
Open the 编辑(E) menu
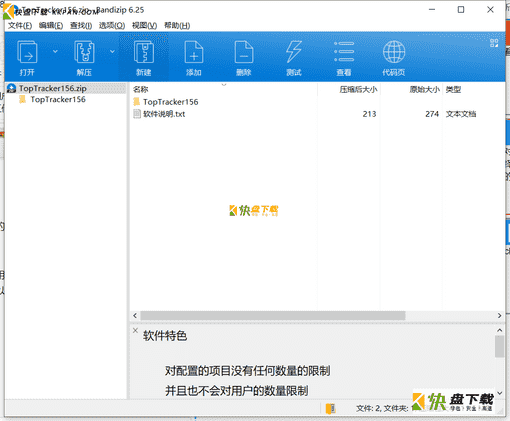(x=51, y=26)
